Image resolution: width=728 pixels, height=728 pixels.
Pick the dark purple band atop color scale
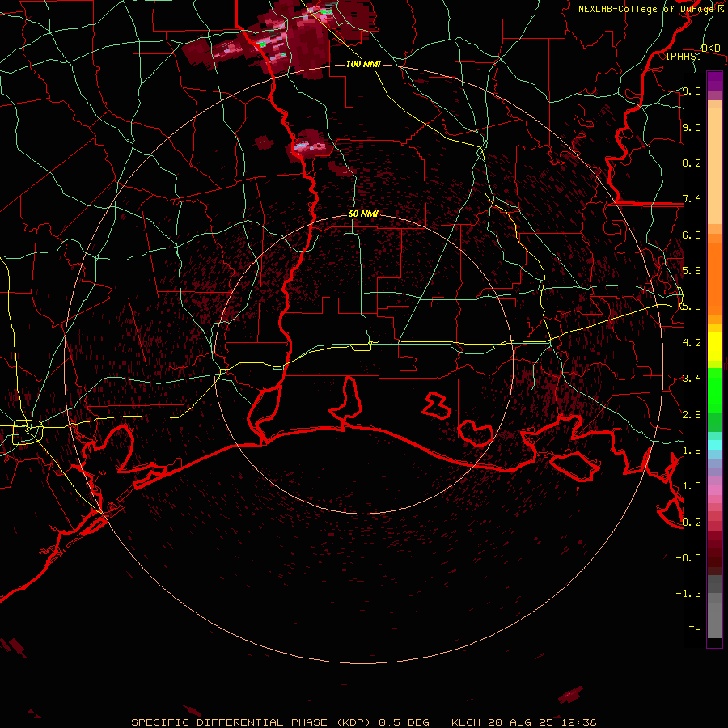pos(714,81)
